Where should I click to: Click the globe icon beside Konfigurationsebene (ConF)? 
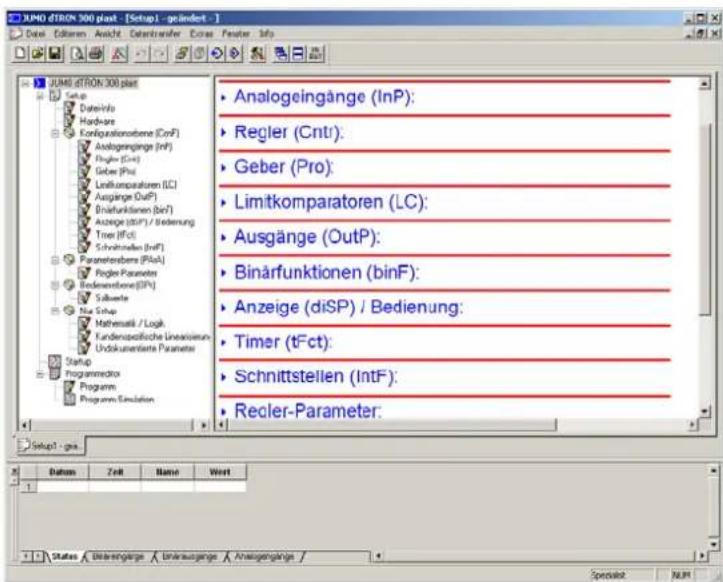click(69, 133)
